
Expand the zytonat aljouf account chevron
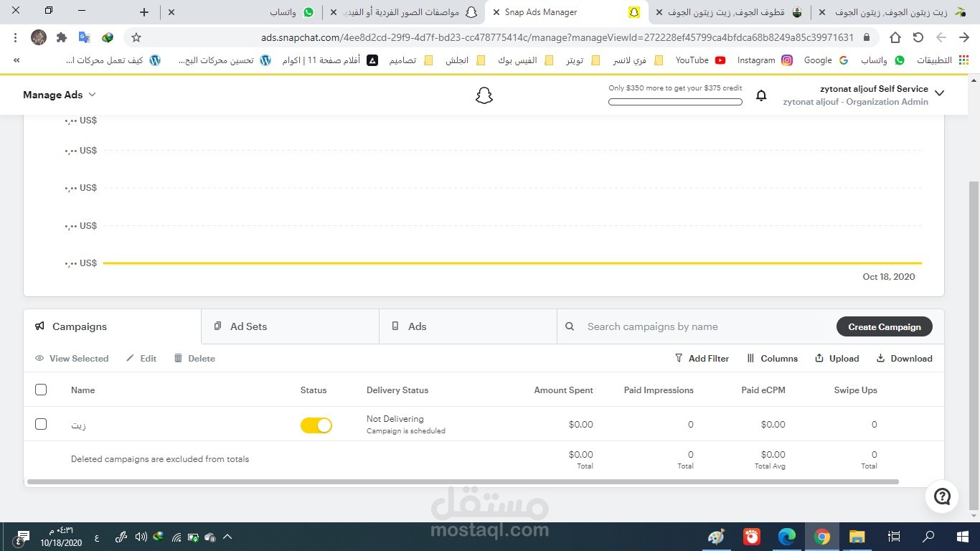pos(939,93)
